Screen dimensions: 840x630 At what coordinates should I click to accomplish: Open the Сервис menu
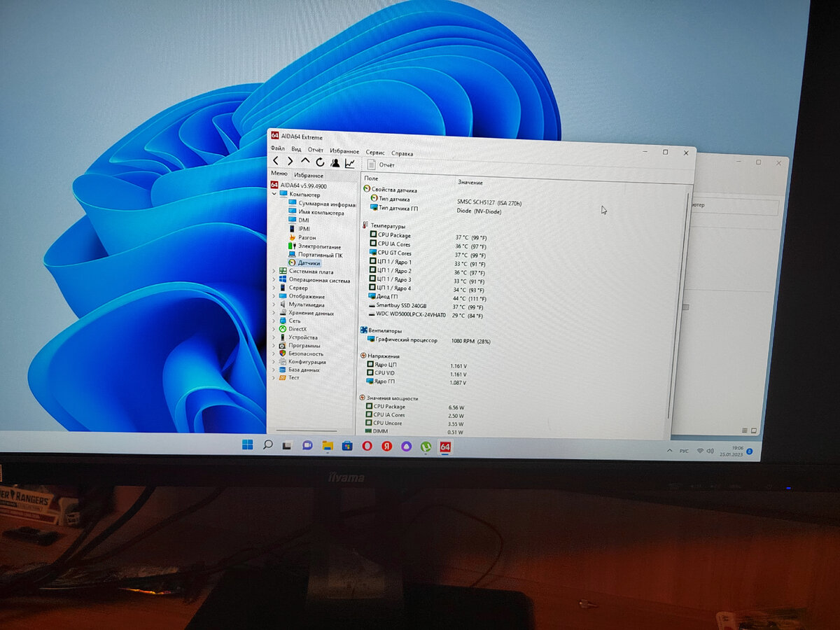coord(374,152)
